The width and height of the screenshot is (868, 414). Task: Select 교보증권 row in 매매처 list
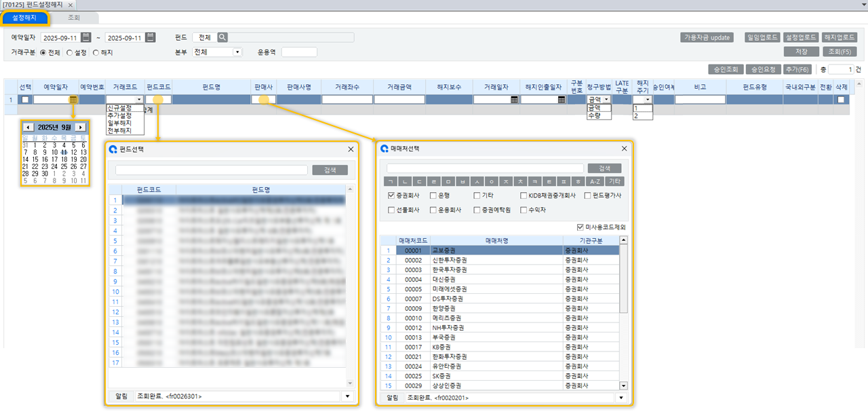507,250
